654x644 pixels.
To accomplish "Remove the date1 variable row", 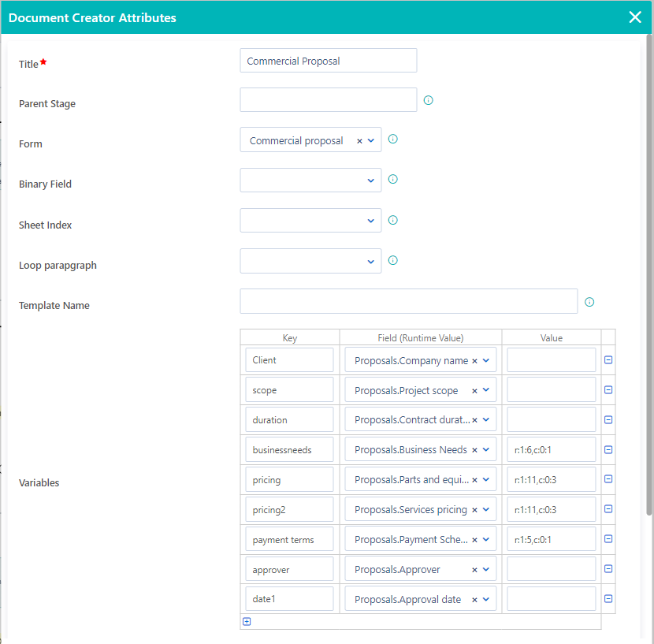I will [x=608, y=599].
